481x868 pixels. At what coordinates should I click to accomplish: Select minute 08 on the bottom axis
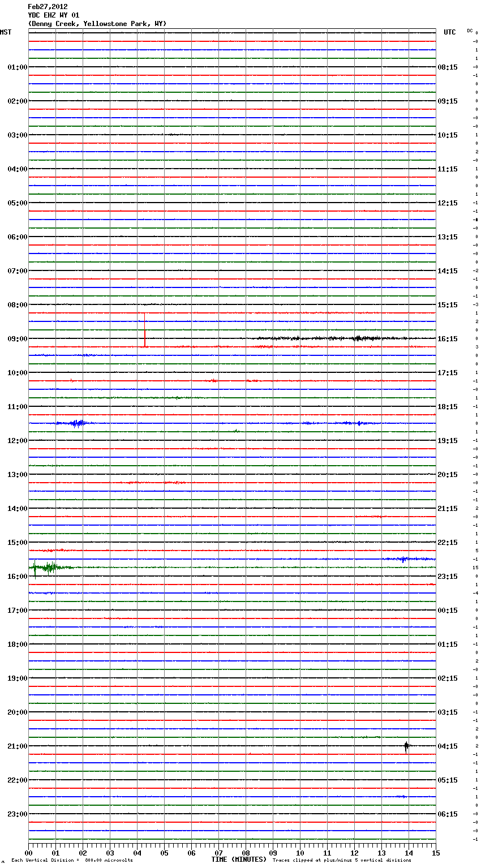point(246,853)
